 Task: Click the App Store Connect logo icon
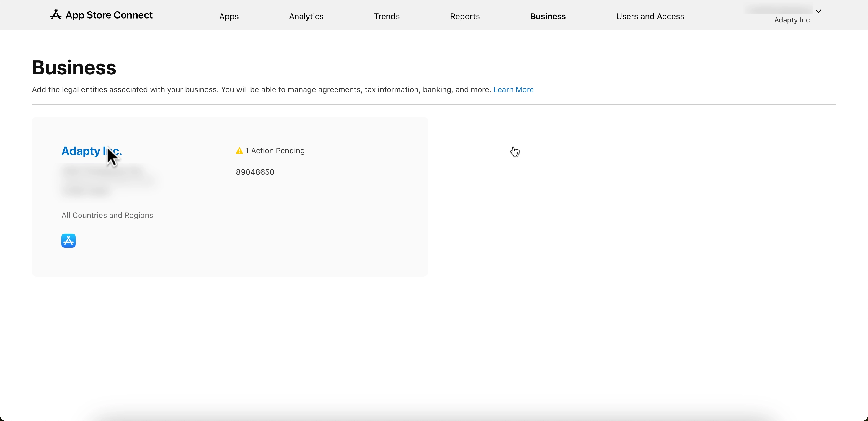coord(56,15)
